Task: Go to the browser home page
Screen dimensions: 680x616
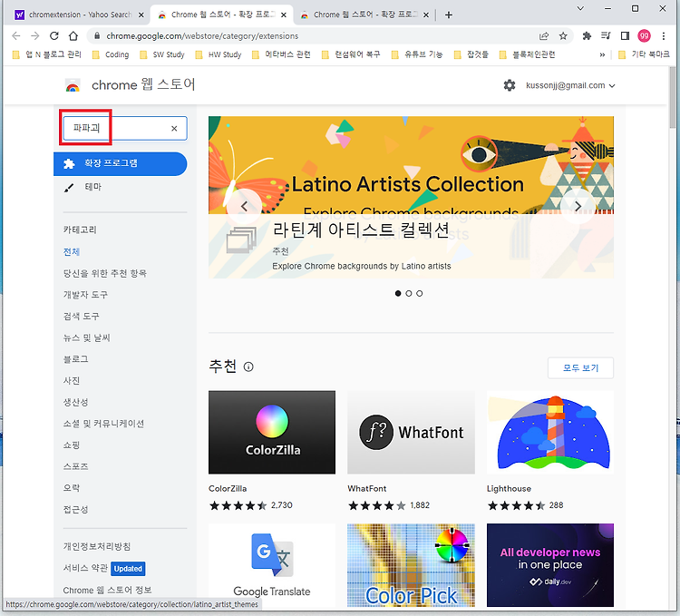Action: point(73,36)
